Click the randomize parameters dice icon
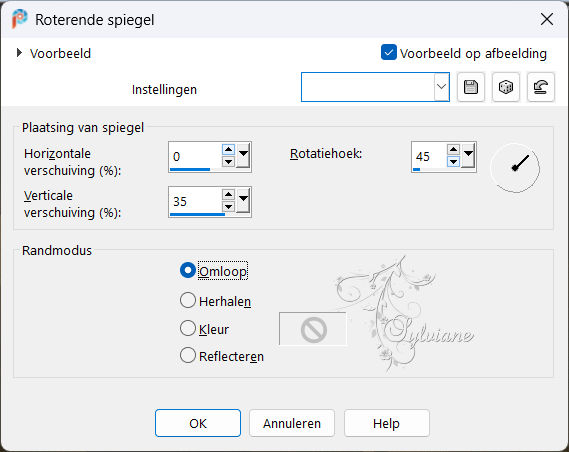Image resolution: width=569 pixels, height=452 pixels. [505, 87]
